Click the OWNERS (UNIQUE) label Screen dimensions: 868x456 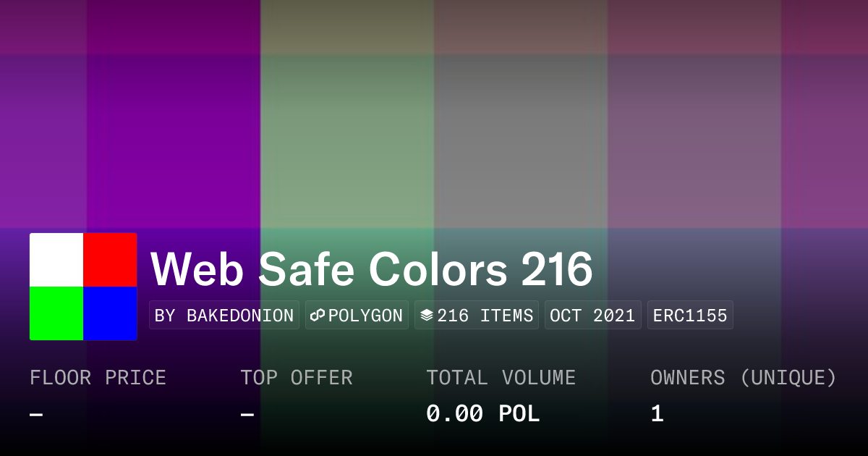tap(743, 378)
